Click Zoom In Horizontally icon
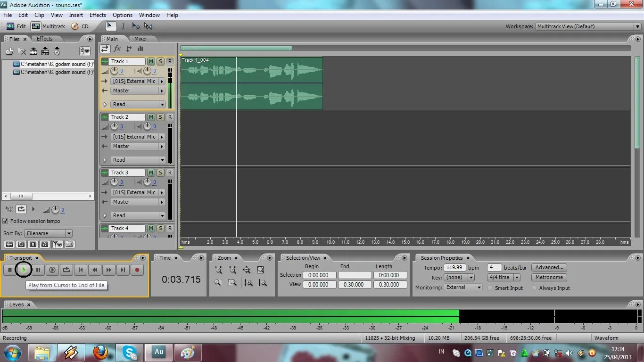The height and width of the screenshot is (362, 644). [218, 270]
